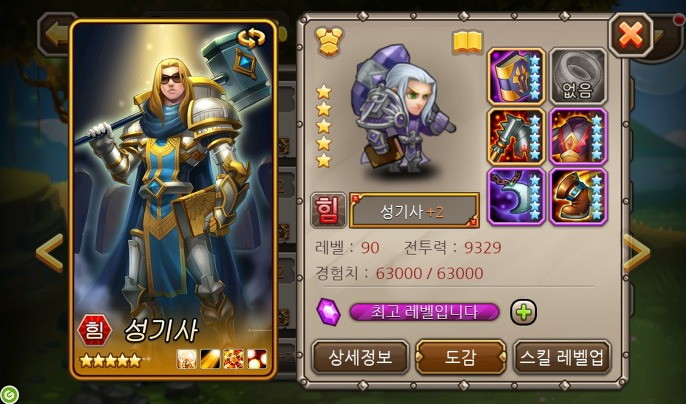Screen dimensions: 686x404
Task: Select the purple chest armor slot
Action: 578,137
